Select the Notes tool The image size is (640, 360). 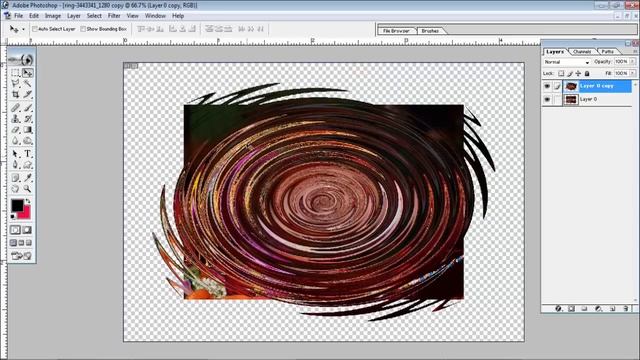coord(16,178)
